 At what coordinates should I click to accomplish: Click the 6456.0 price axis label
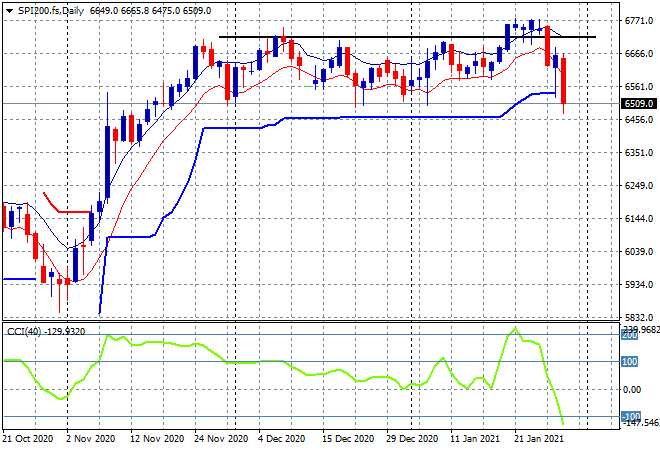pos(639,120)
